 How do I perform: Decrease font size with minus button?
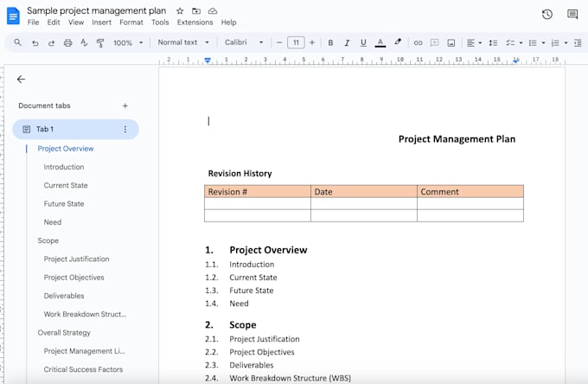pyautogui.click(x=279, y=42)
